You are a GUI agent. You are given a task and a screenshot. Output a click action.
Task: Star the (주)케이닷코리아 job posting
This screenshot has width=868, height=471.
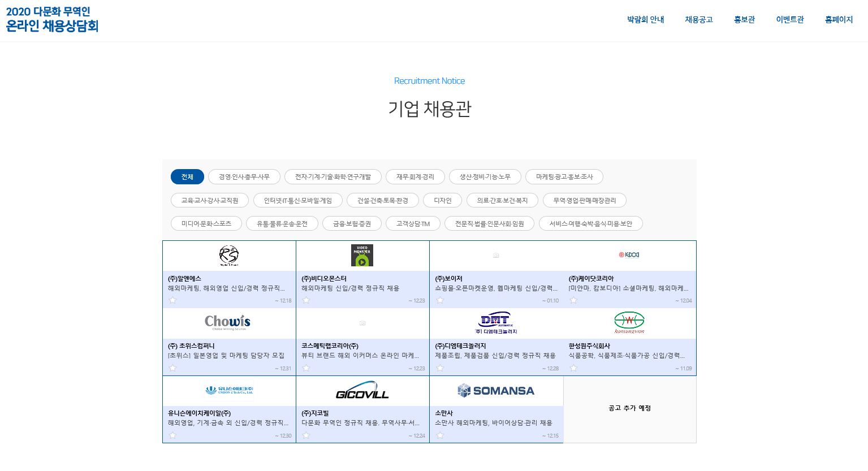click(573, 300)
